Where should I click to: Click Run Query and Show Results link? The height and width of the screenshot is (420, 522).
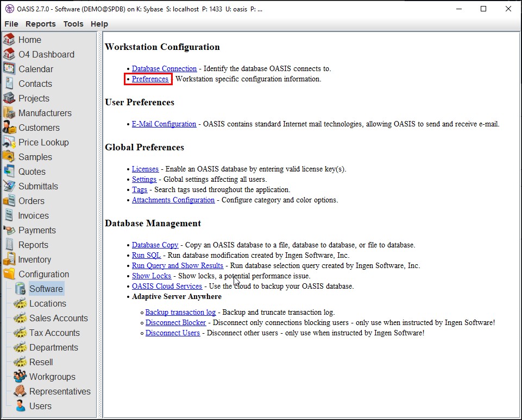click(178, 265)
